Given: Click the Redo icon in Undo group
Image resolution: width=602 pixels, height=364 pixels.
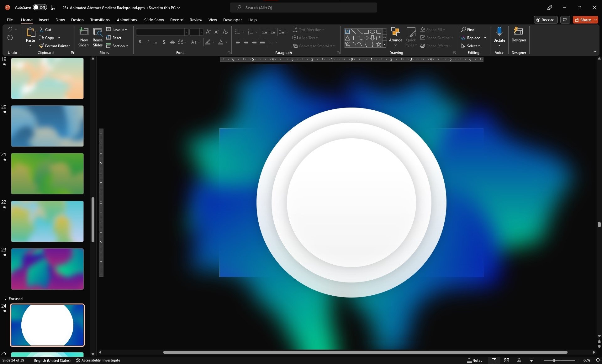Looking at the screenshot, I should (10, 38).
